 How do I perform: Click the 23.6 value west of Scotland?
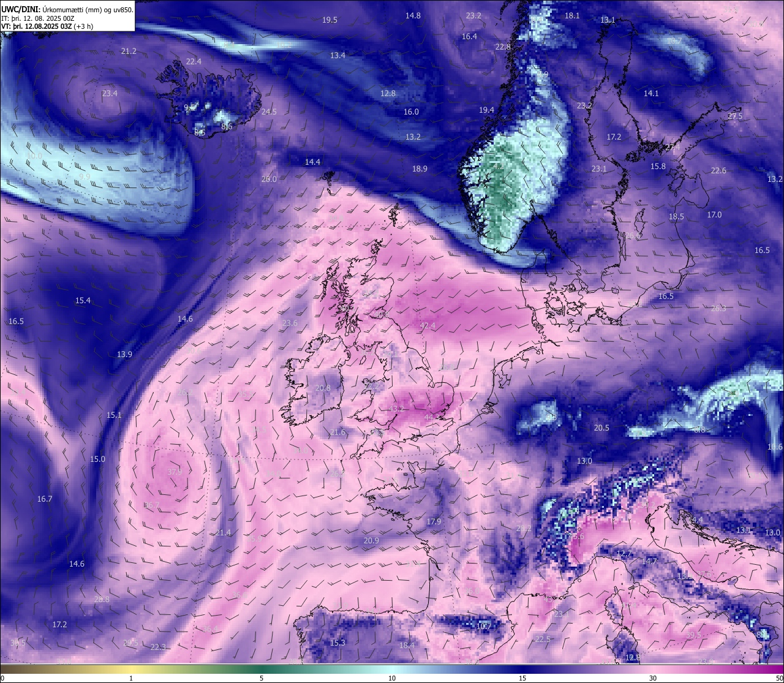pyautogui.click(x=290, y=323)
